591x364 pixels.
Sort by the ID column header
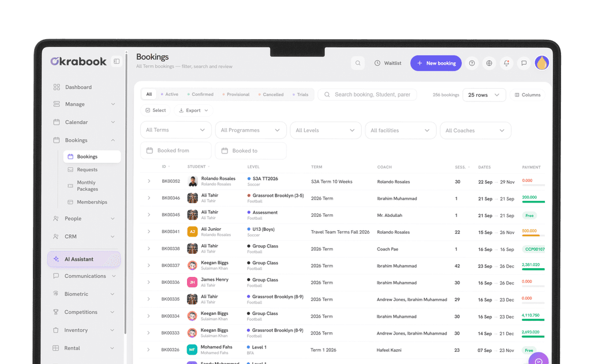tap(166, 167)
